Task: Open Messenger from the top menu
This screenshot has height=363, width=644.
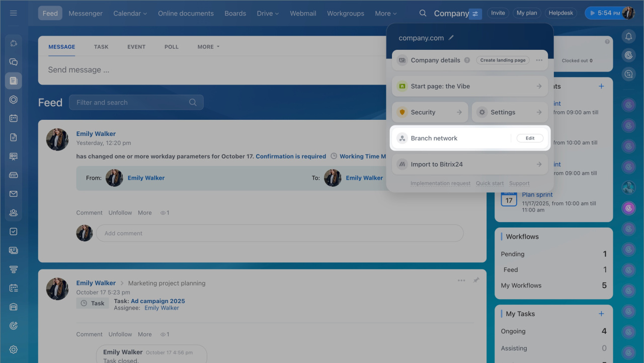Action: pyautogui.click(x=86, y=14)
